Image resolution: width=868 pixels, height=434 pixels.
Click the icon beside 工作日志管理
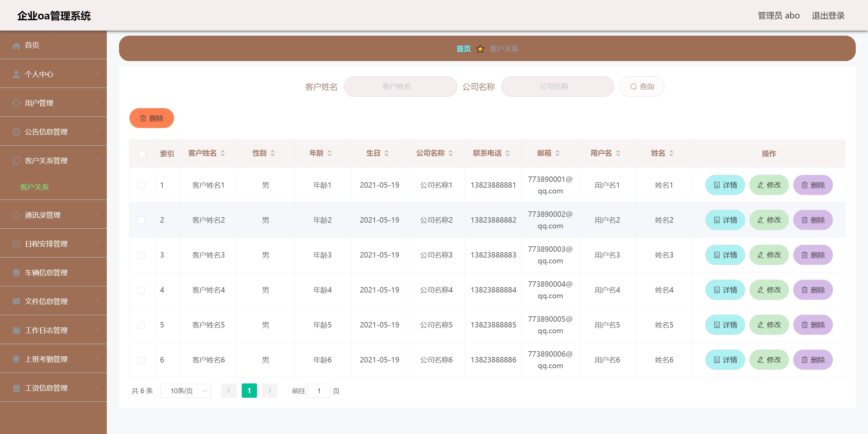tap(16, 331)
